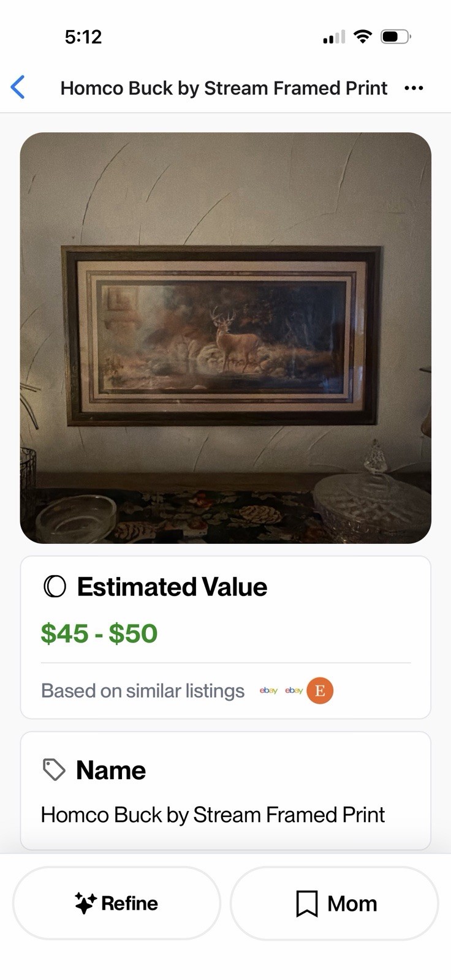Tap the first eBay listing icon
The width and height of the screenshot is (451, 980).
268,691
